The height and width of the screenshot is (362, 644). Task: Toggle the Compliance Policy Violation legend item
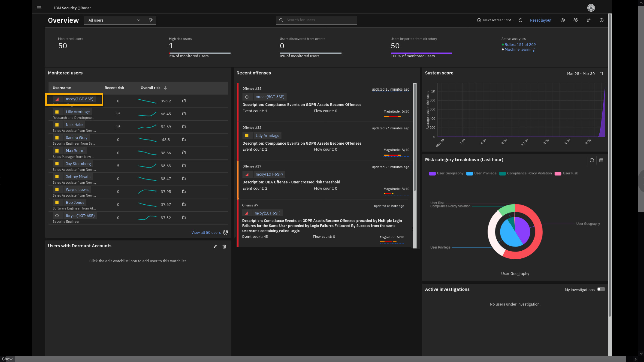click(526, 173)
